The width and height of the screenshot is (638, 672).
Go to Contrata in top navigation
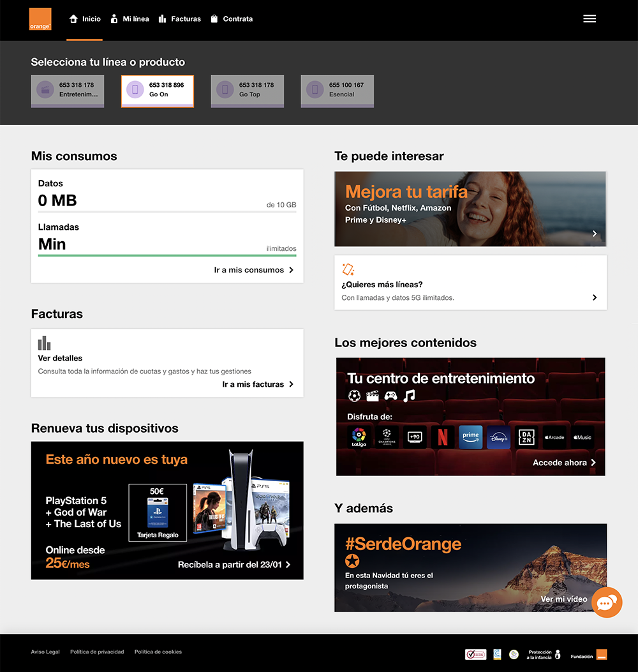(x=232, y=19)
